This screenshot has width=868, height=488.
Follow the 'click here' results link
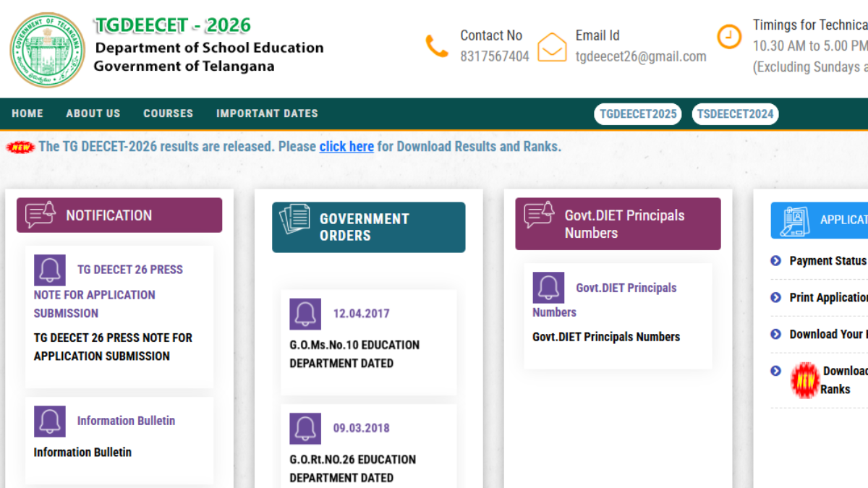pos(346,147)
